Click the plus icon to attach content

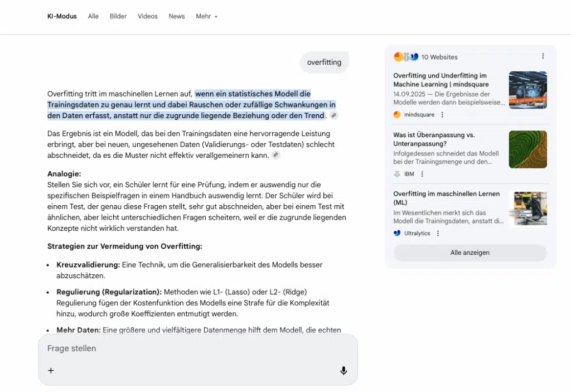click(51, 370)
